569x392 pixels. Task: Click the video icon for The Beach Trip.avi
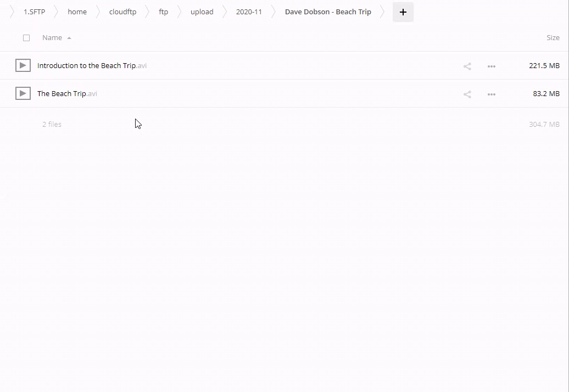click(x=23, y=93)
